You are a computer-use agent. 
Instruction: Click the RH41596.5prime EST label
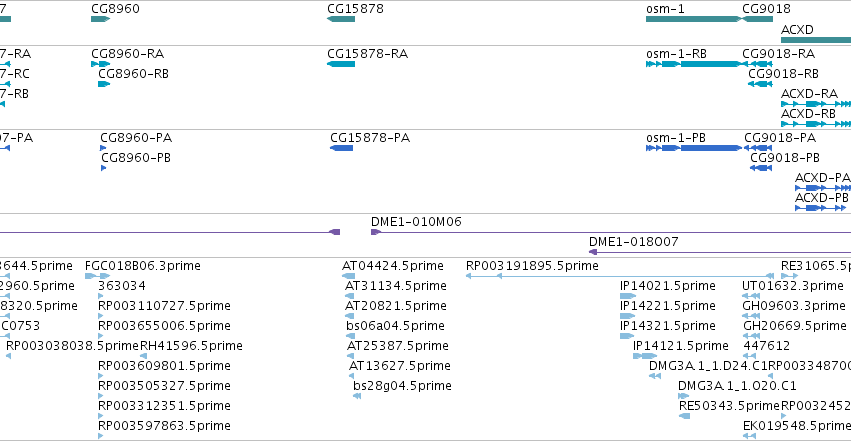pos(191,346)
